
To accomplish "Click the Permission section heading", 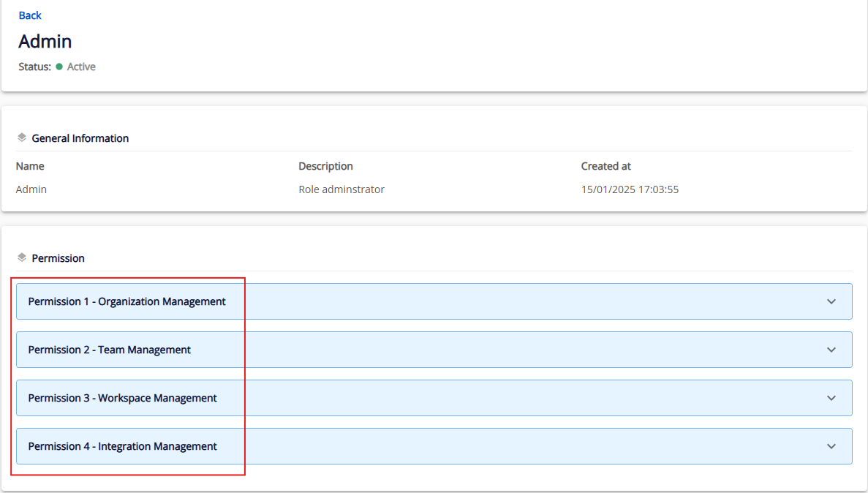I will [58, 258].
